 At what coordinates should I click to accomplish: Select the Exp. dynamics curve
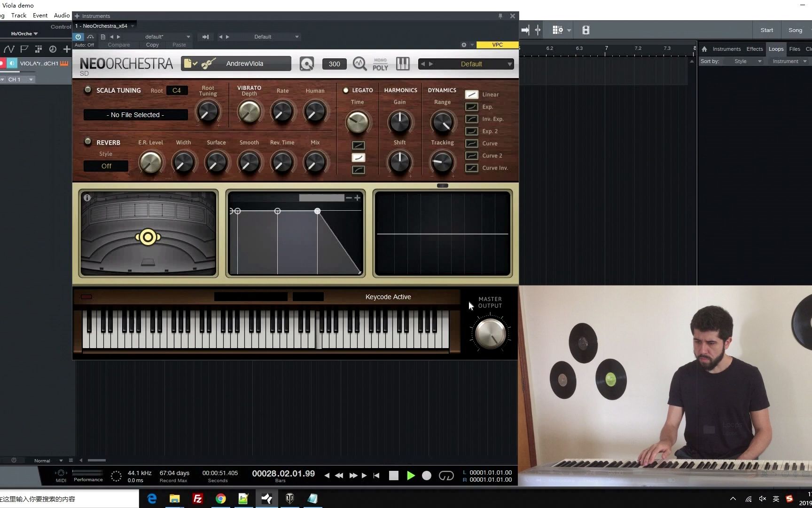[471, 107]
